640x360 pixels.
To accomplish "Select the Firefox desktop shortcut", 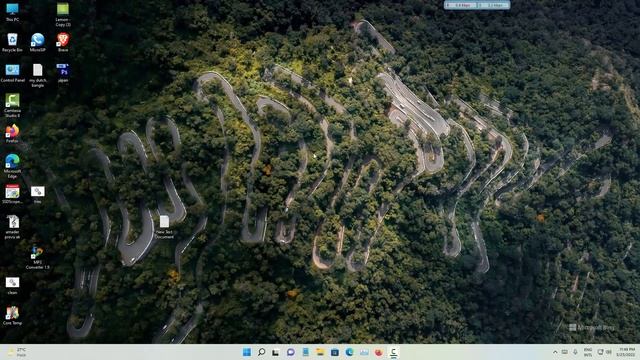I will coord(12,133).
